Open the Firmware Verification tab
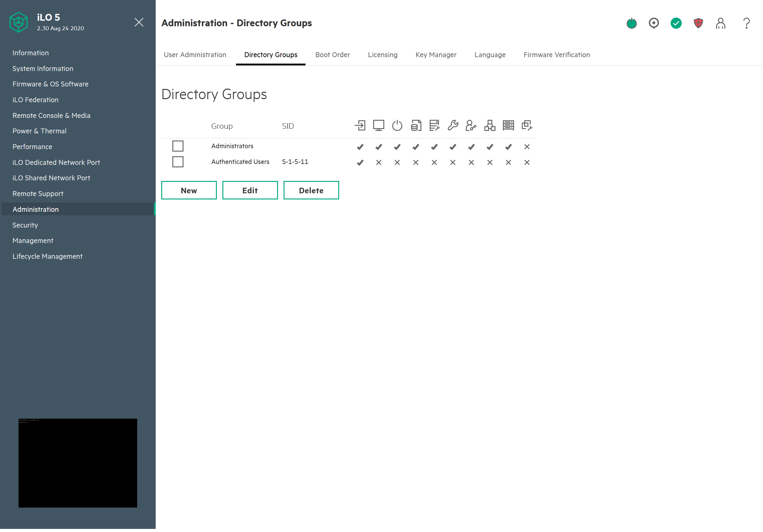 coord(557,55)
